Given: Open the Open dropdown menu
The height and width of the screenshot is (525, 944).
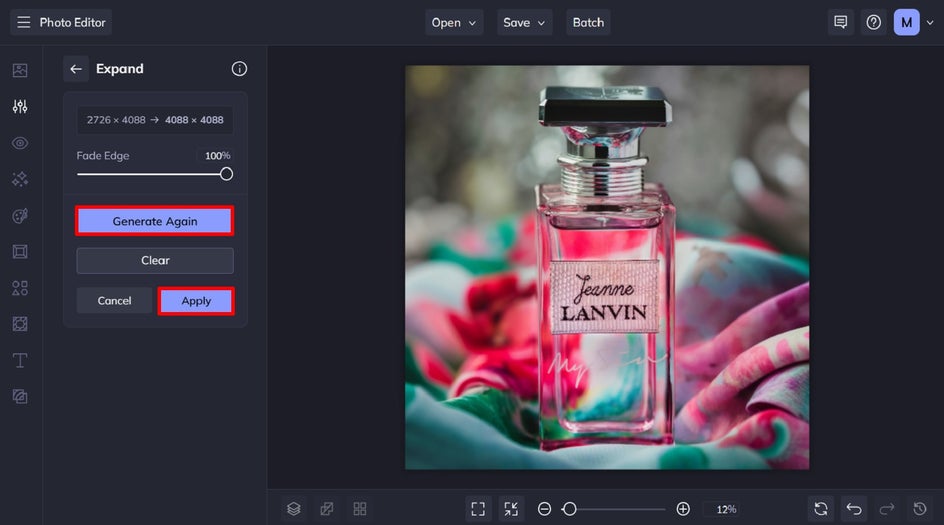Looking at the screenshot, I should [x=454, y=22].
